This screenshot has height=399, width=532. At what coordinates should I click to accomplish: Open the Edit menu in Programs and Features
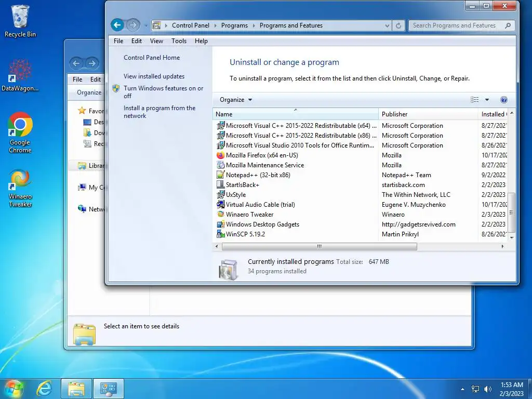tap(137, 41)
